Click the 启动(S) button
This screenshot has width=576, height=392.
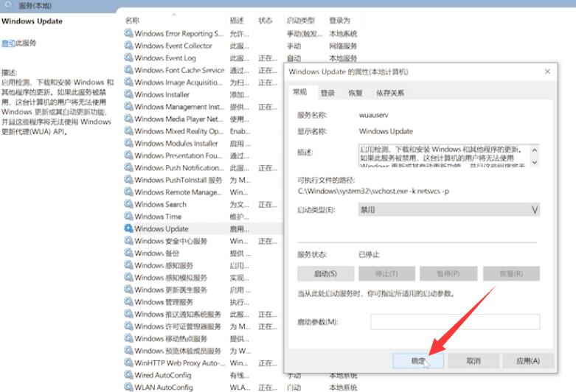tap(325, 274)
